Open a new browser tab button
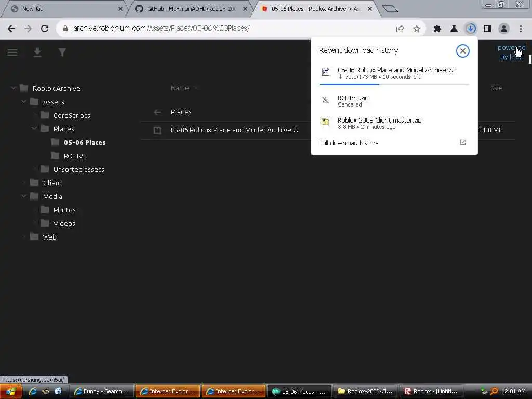This screenshot has height=399, width=532. [x=390, y=9]
